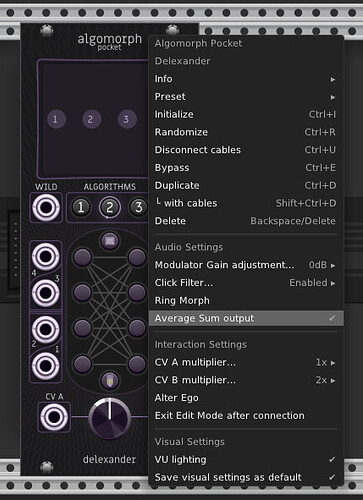Image resolution: width=363 pixels, height=500 pixels.
Task: Toggle Save visual settings as default
Action: point(246,477)
